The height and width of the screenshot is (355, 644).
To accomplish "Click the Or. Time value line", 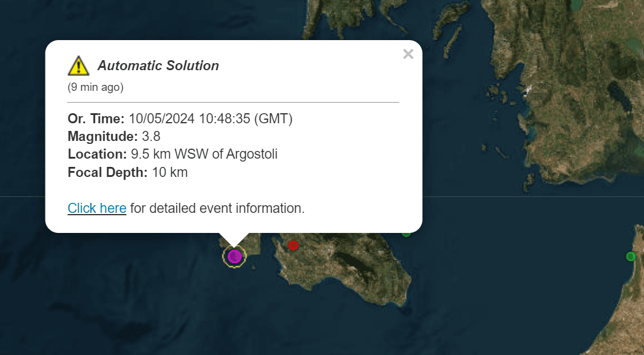I will point(180,119).
